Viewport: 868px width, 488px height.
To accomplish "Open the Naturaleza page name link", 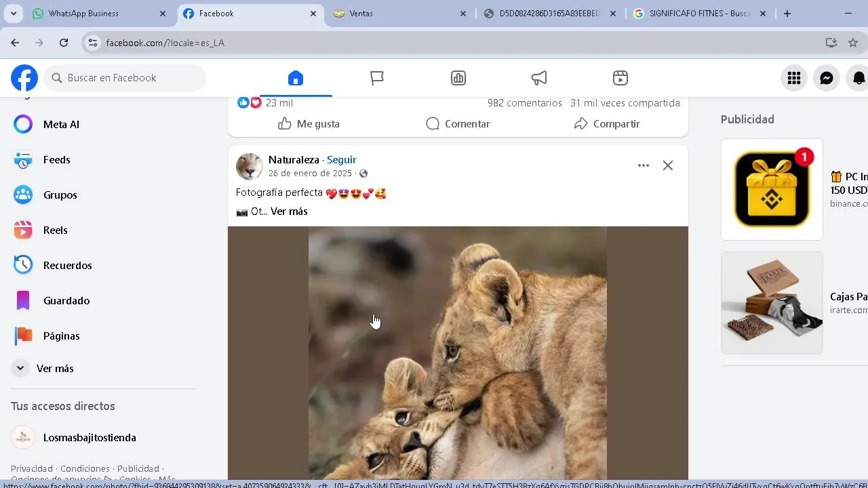I will click(x=294, y=160).
